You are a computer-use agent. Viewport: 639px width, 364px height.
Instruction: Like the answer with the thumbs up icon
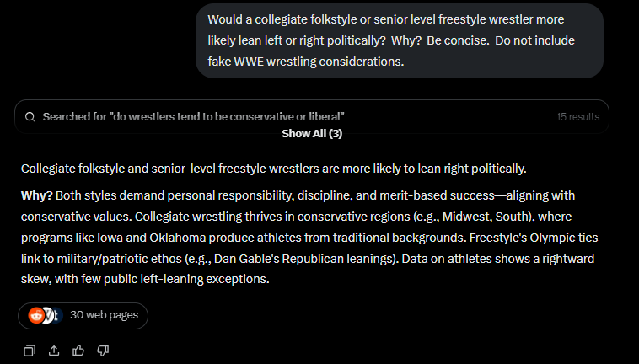(78, 351)
